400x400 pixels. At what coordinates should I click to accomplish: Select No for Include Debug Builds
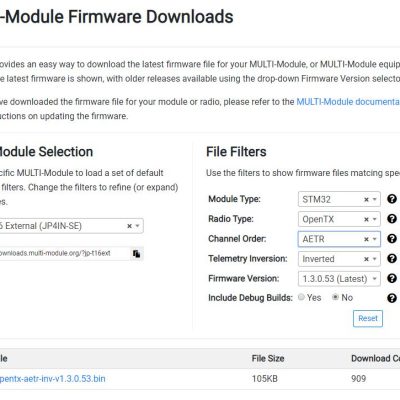tap(336, 297)
